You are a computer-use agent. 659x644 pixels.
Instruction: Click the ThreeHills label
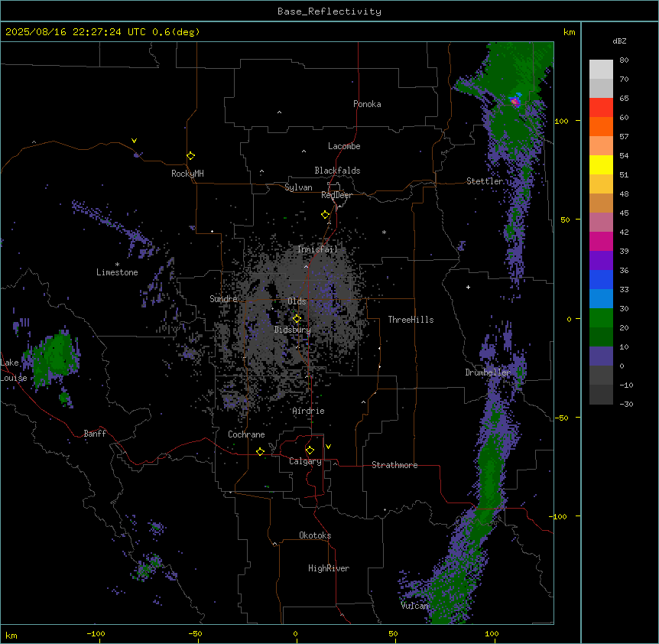click(x=411, y=320)
